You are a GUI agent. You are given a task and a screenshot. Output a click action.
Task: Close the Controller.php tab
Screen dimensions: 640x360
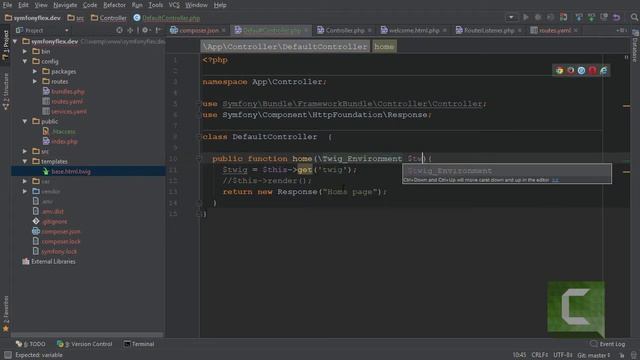coord(369,31)
